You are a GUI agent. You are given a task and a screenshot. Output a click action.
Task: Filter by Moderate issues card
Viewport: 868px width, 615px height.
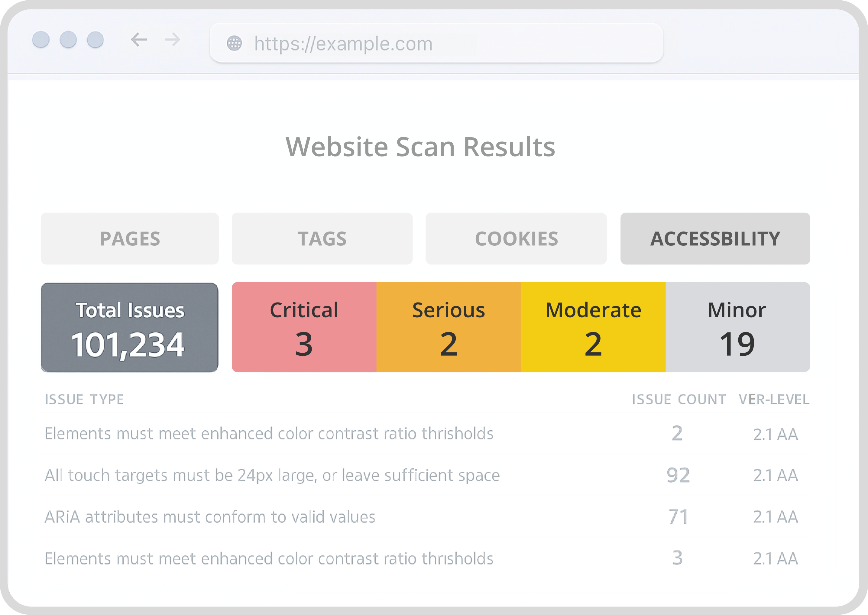point(593,327)
